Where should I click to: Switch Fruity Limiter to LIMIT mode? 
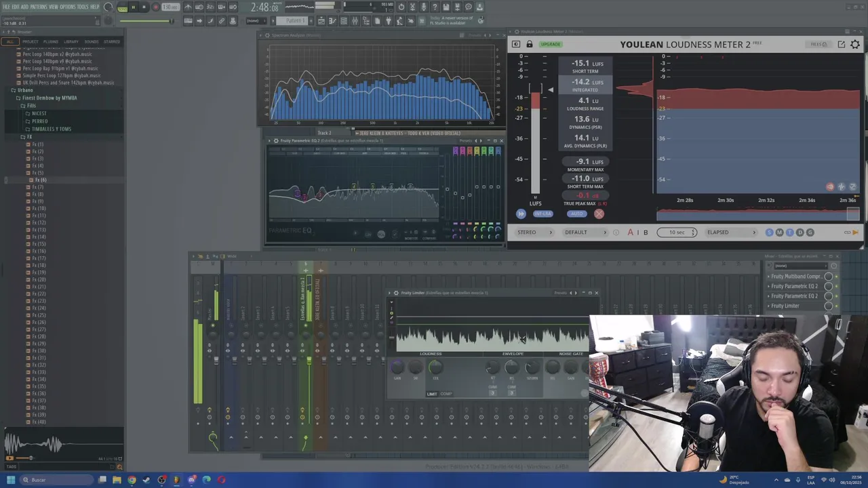[x=432, y=394]
